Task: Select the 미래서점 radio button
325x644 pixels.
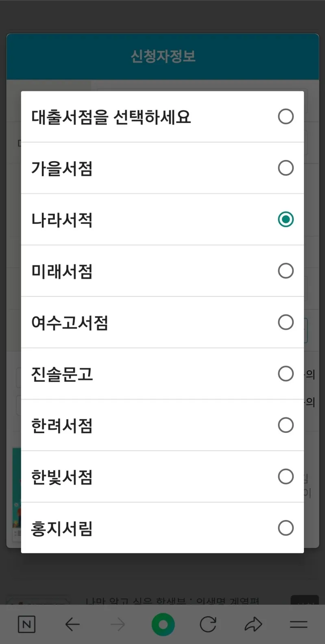Action: coord(286,271)
